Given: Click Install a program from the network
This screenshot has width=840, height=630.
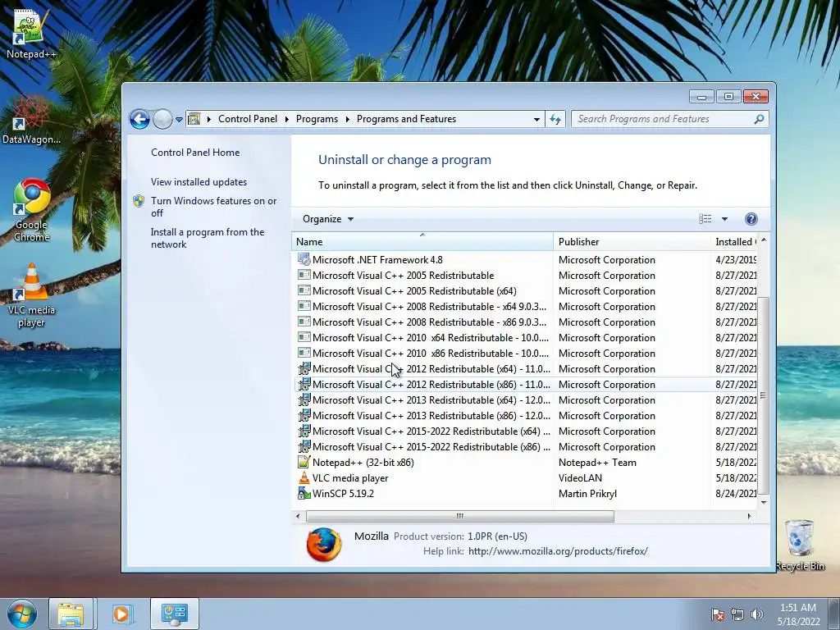Looking at the screenshot, I should [x=208, y=238].
